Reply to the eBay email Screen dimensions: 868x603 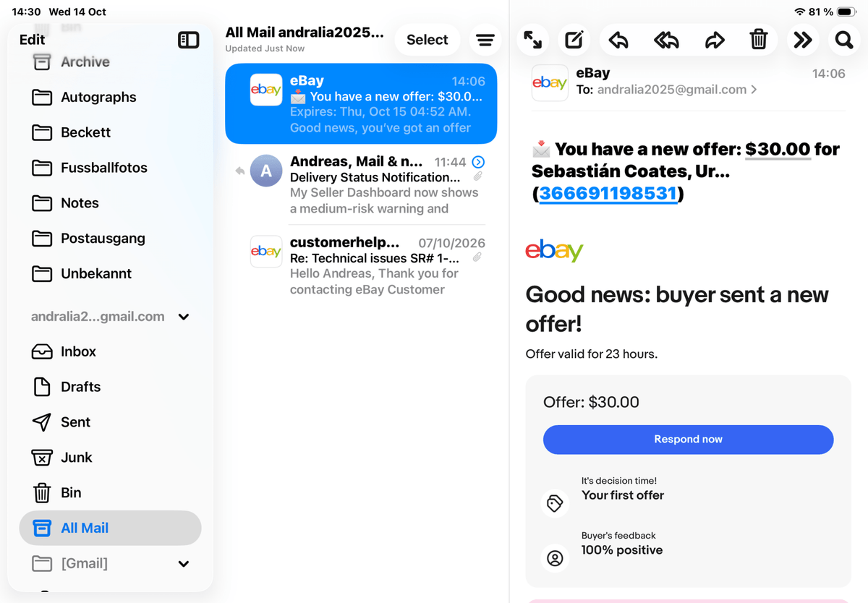[618, 40]
